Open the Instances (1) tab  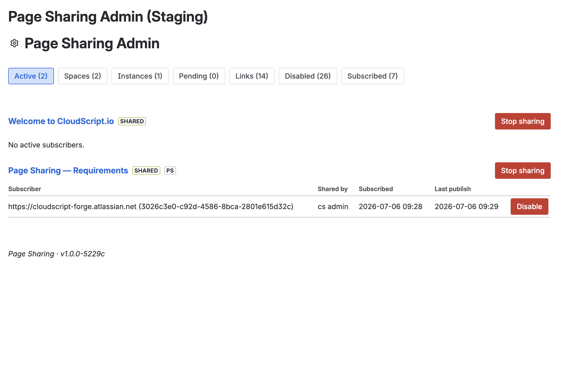(140, 76)
